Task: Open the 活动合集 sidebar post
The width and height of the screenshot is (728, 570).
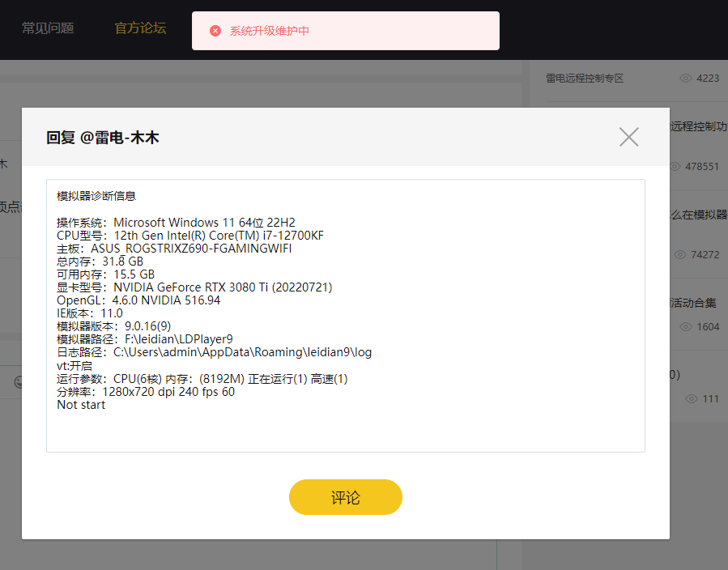Action: 693,303
